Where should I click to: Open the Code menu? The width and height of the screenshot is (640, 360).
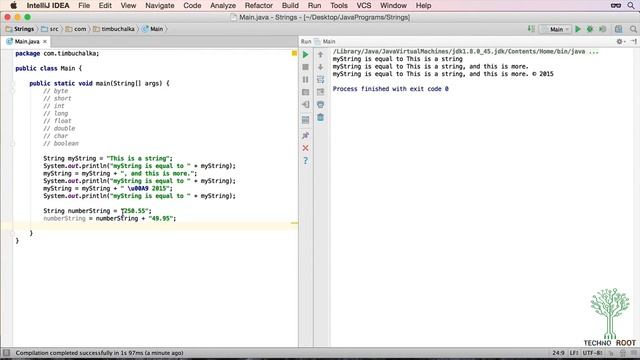pos(192,6)
